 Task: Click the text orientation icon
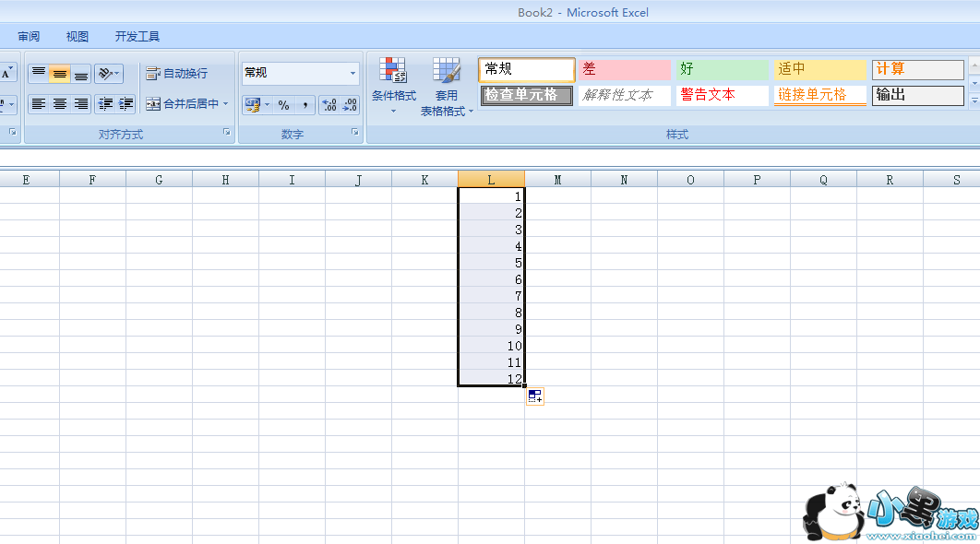107,73
